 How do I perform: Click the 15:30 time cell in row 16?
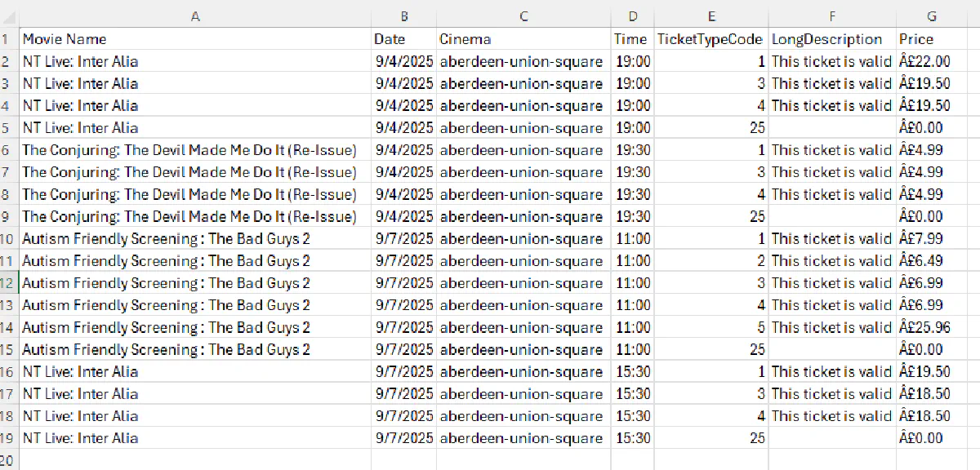coord(632,371)
